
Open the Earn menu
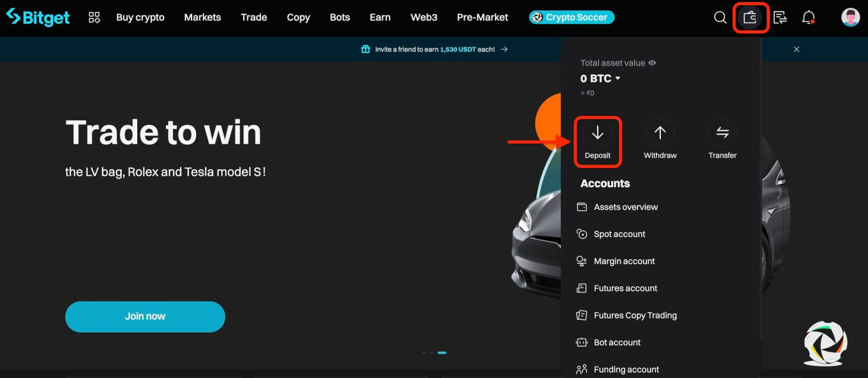click(380, 17)
